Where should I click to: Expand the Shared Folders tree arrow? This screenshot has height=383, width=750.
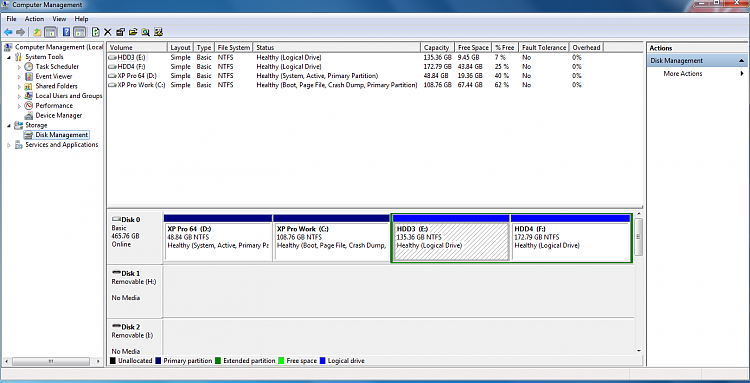[x=20, y=86]
